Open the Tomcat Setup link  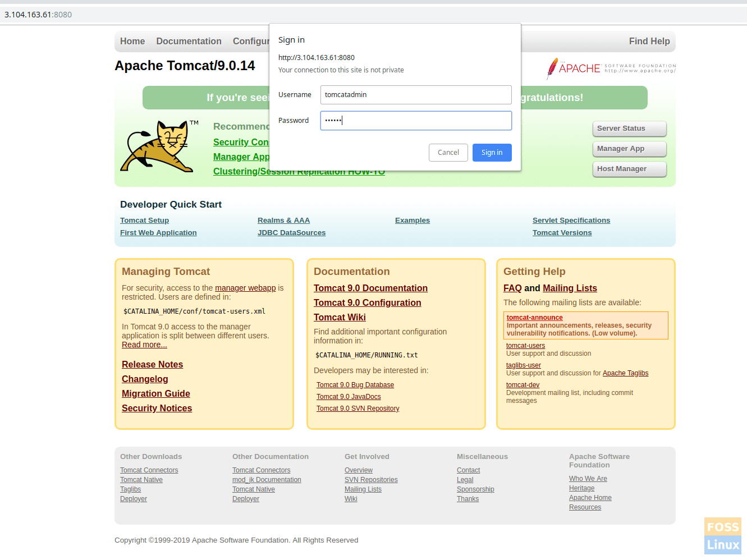point(144,221)
